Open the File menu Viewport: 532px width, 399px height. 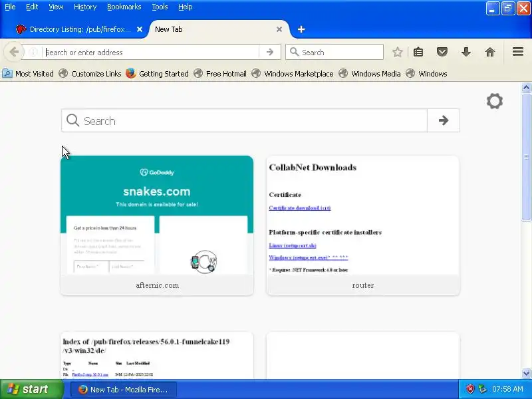[10, 7]
